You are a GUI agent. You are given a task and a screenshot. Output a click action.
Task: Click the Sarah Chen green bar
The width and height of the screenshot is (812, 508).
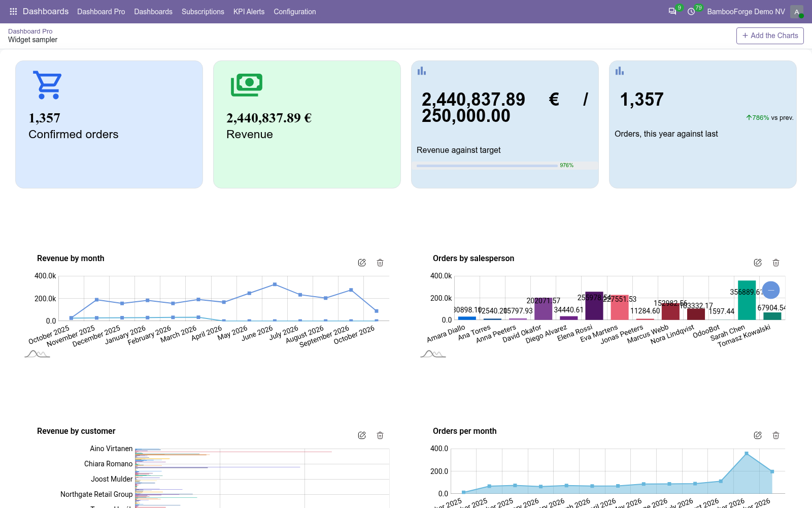tap(747, 300)
